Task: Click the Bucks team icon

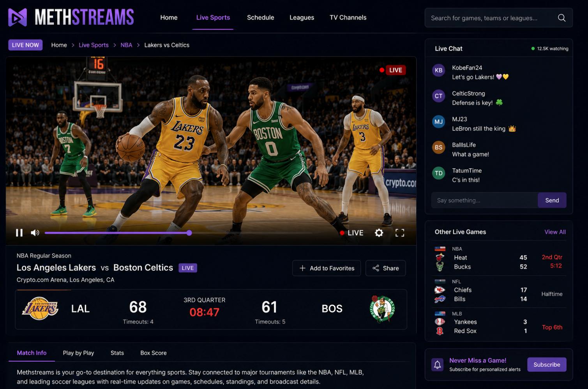Action: (x=440, y=267)
